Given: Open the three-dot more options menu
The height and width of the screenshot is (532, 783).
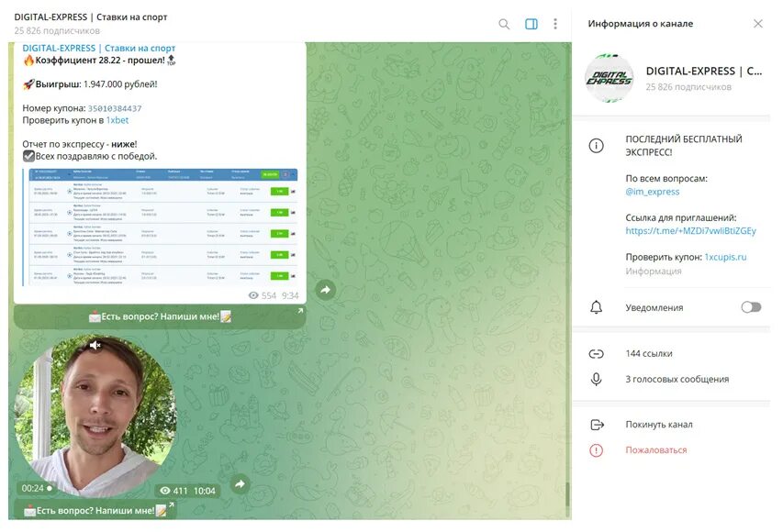Looking at the screenshot, I should pyautogui.click(x=555, y=24).
